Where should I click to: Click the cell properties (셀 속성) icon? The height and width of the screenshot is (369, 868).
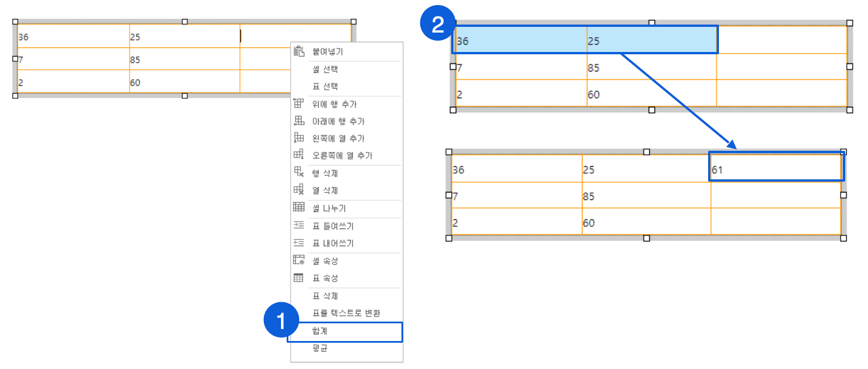pos(299,260)
